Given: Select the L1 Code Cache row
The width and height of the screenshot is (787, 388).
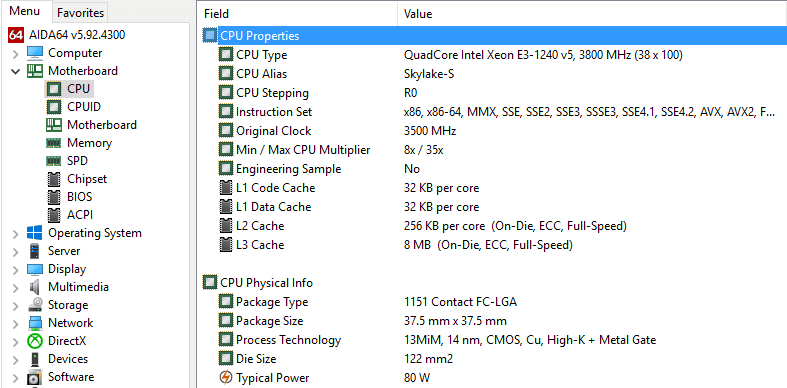Looking at the screenshot, I should click(494, 188).
